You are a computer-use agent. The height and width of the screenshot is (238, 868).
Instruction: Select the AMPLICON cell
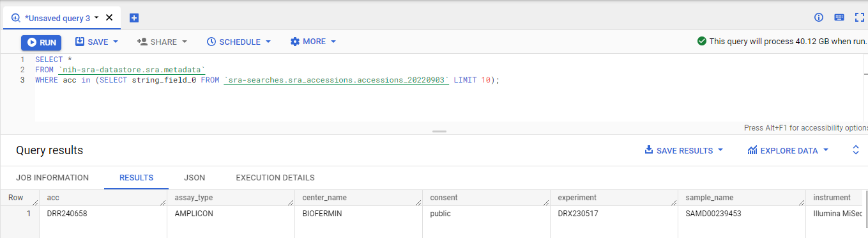click(231, 214)
